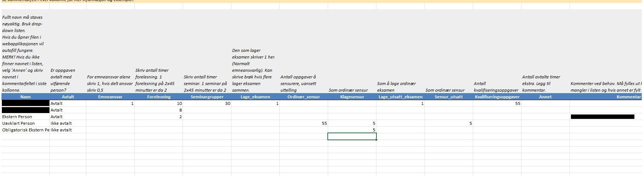This screenshot has height=180, width=644.
Task: Select the Forelesning value 10
Action: coord(159,103)
